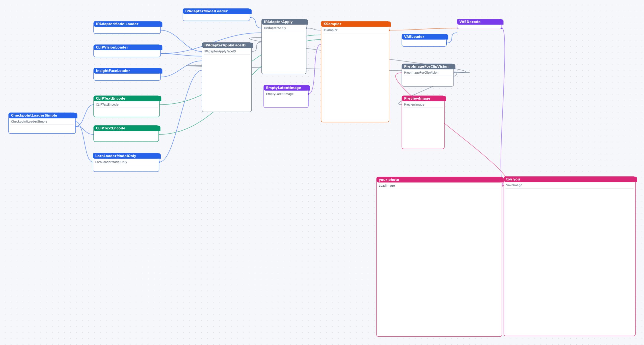Click the LoadImage label in 'your photo'
The image size is (644, 345).
[387, 186]
